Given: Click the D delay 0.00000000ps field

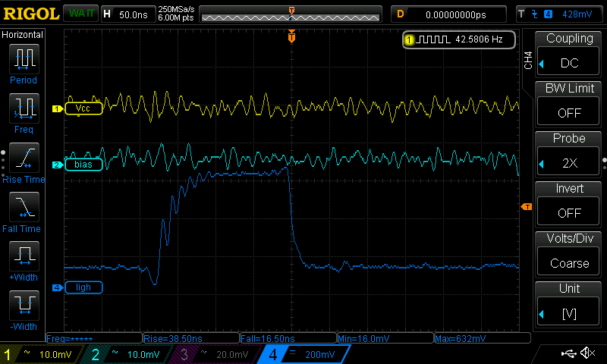Looking at the screenshot, I should 448,14.
